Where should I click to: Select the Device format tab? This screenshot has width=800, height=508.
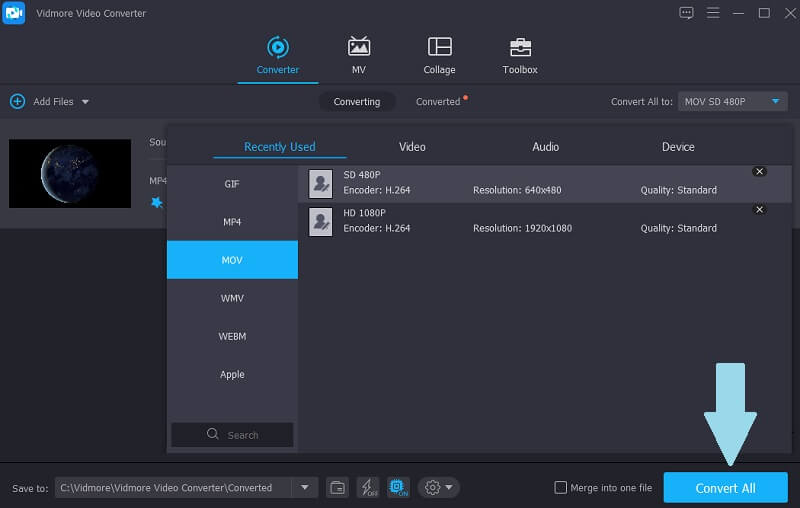677,147
